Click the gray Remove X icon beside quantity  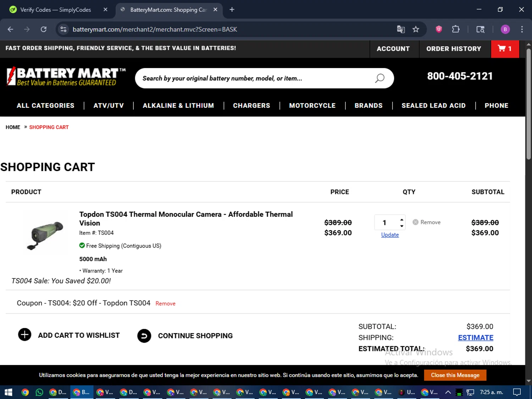tap(415, 222)
